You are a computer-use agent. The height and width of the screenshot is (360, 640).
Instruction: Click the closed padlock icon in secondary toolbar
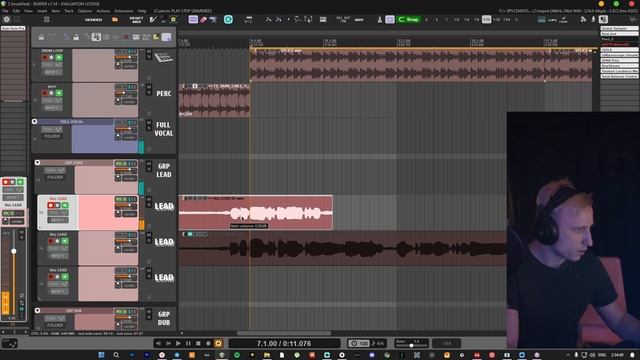click(x=41, y=37)
